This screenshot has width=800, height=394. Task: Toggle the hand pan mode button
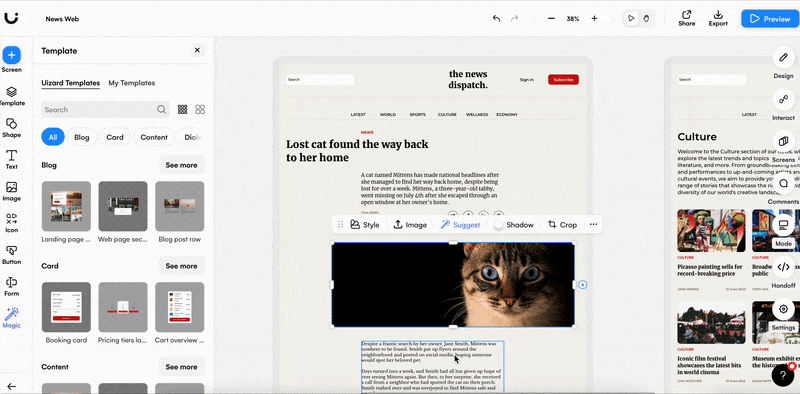point(646,18)
